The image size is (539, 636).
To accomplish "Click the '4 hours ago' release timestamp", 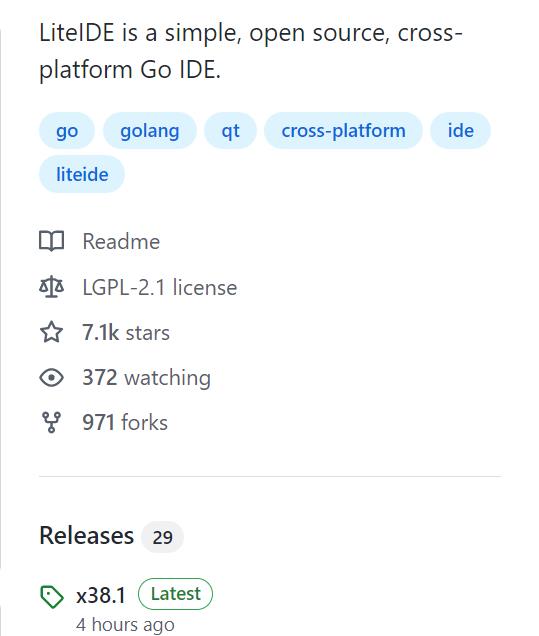I will point(125,625).
